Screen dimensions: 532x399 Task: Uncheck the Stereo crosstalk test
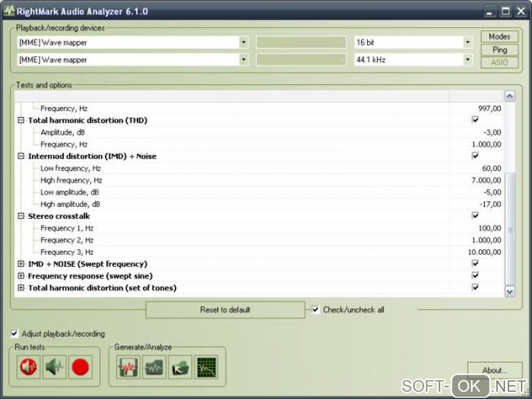(x=475, y=215)
